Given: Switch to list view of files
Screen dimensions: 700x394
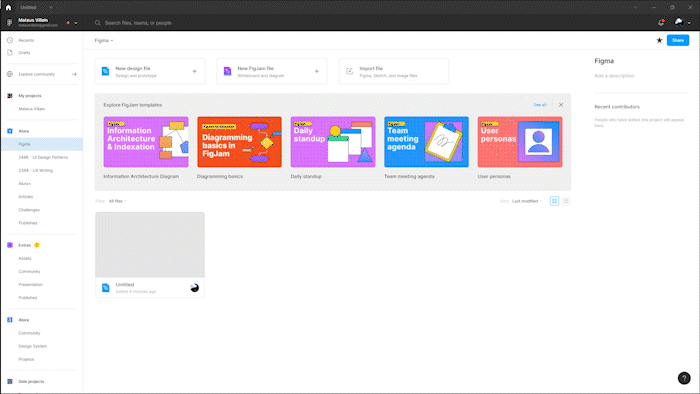Looking at the screenshot, I should 566,201.
